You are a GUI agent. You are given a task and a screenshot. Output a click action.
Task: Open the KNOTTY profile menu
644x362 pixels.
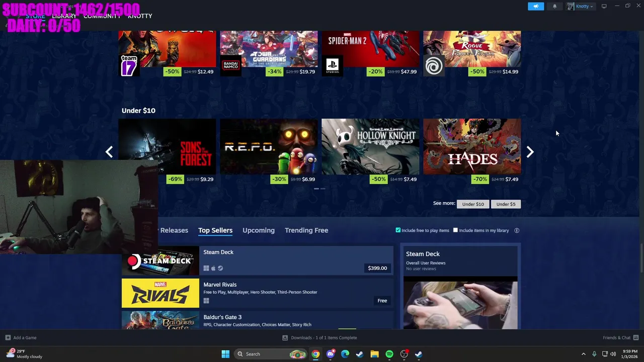[140, 16]
